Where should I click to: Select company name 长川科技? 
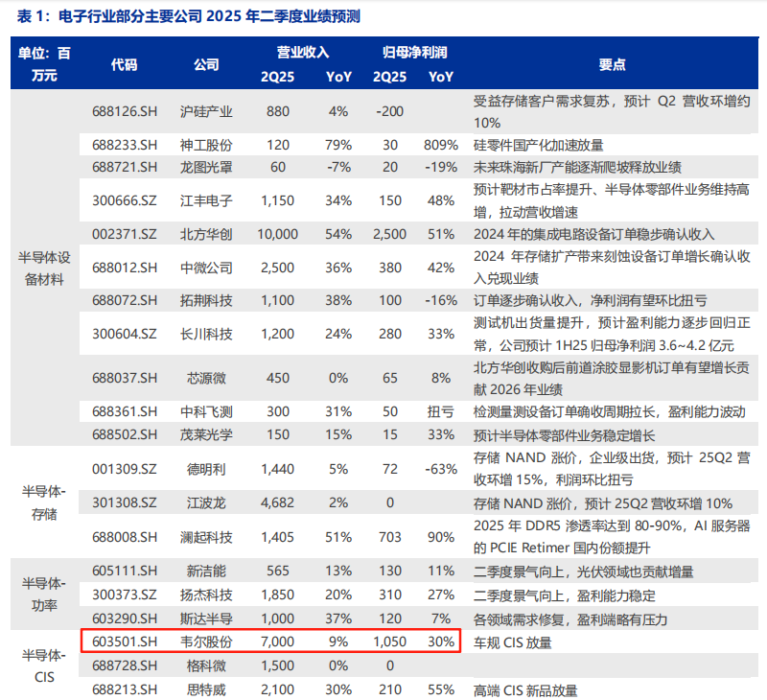click(206, 334)
